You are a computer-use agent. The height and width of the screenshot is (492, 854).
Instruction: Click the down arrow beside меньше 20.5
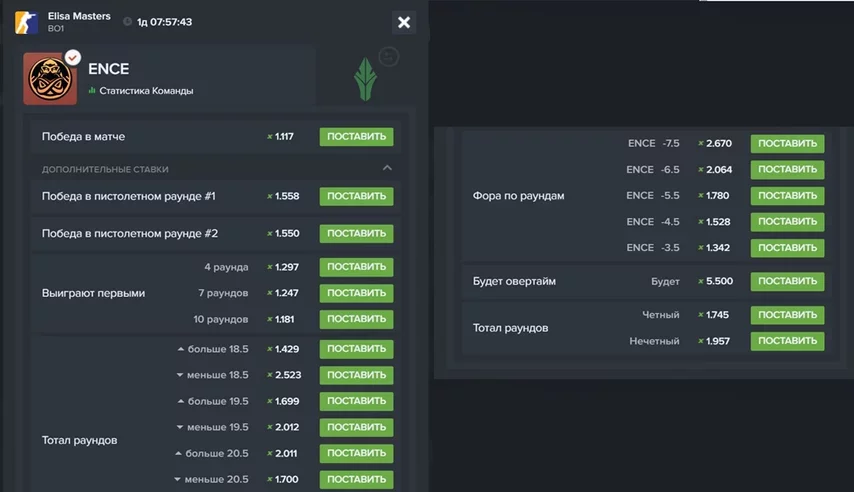(177, 479)
